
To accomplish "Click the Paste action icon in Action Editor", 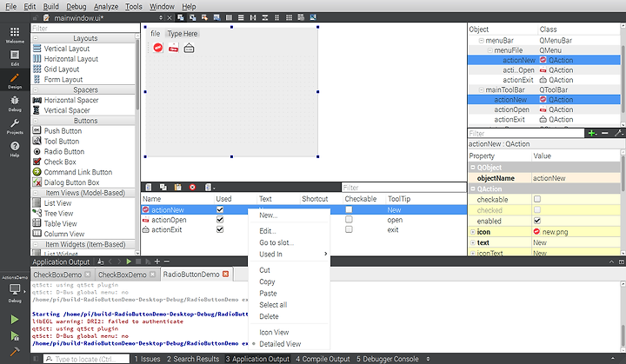I will [177, 187].
